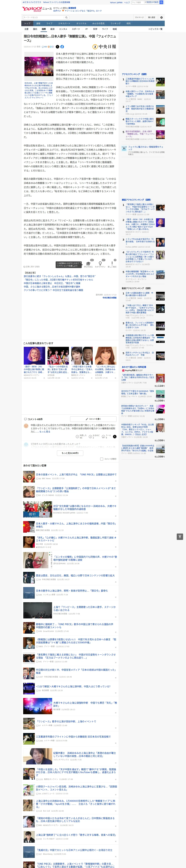
Task: Open 日本人歌手・大槻マキさん 強制退場 article
Action: click(76, 525)
